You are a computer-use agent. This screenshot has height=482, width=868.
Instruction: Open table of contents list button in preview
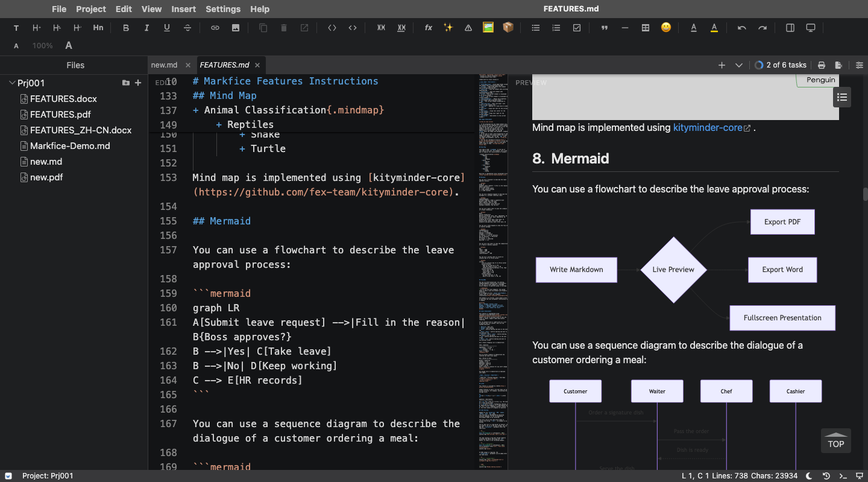pyautogui.click(x=842, y=97)
